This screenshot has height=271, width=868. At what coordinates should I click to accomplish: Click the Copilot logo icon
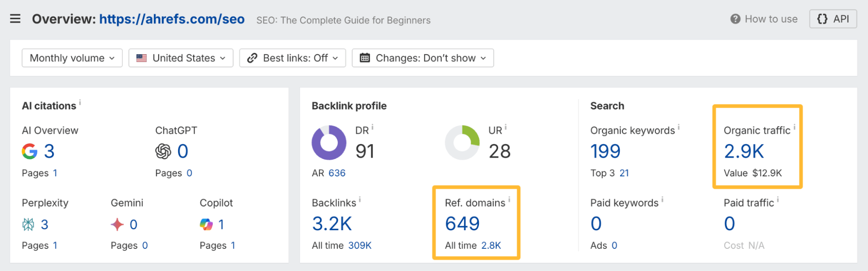[x=206, y=224]
